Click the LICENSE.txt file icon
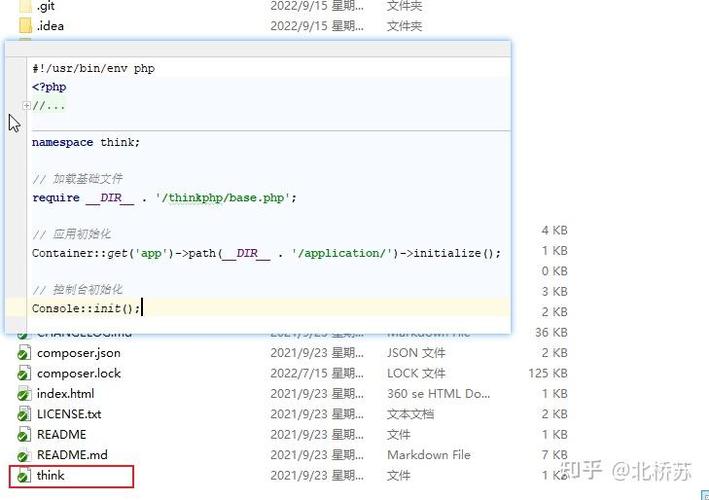This screenshot has width=709, height=500. [24, 414]
